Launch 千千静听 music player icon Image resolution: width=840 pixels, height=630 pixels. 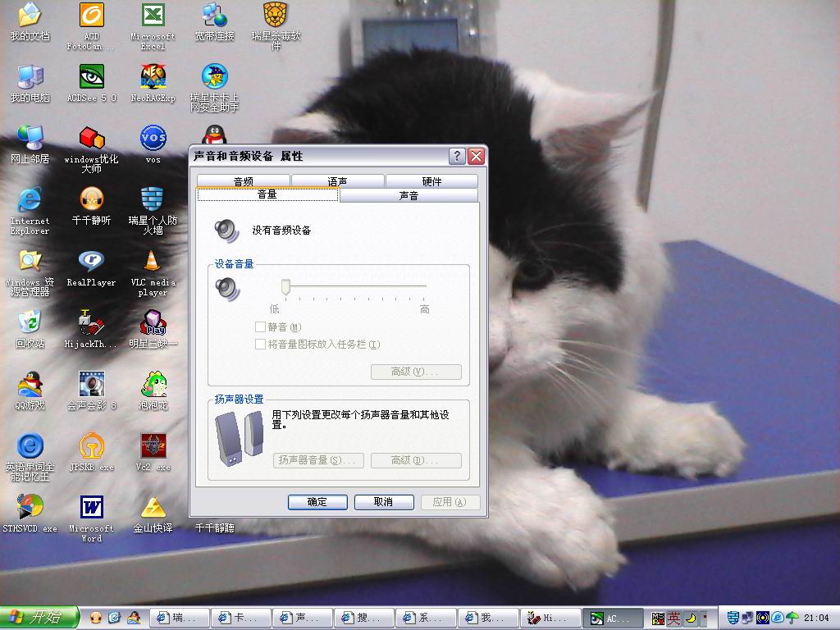92,206
